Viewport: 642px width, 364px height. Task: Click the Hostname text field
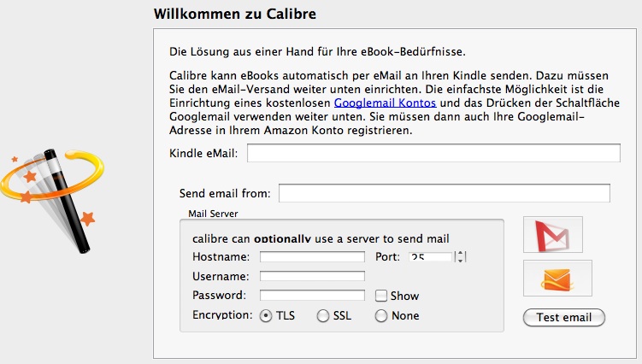point(312,256)
